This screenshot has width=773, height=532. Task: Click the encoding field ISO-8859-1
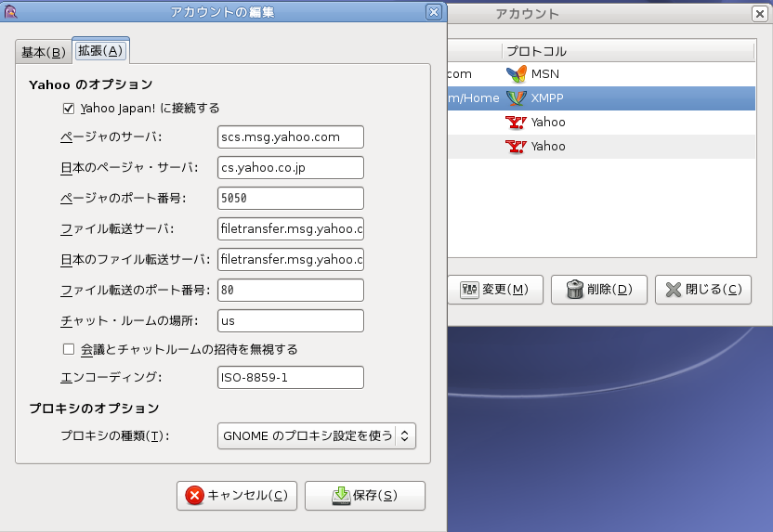[x=291, y=377]
